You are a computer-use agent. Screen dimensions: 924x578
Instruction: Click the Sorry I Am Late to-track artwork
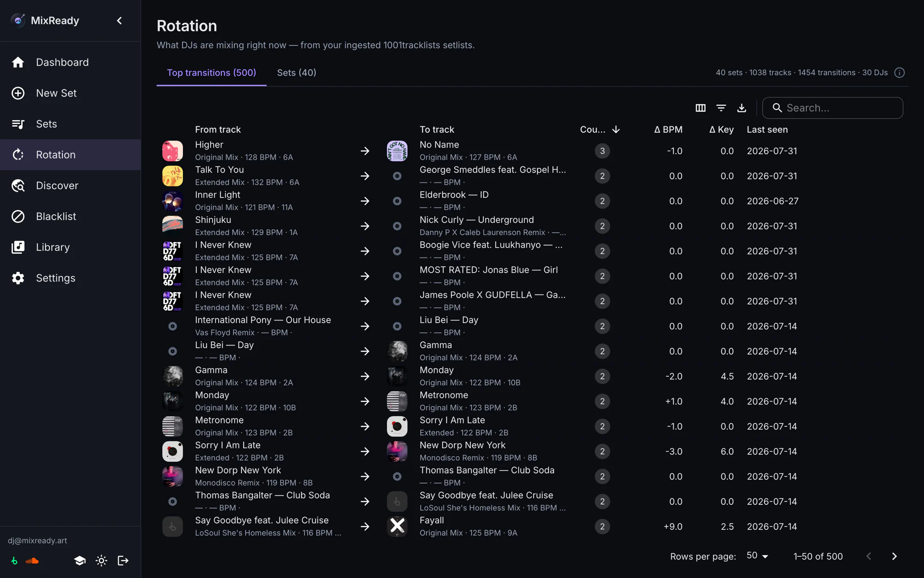[397, 426]
